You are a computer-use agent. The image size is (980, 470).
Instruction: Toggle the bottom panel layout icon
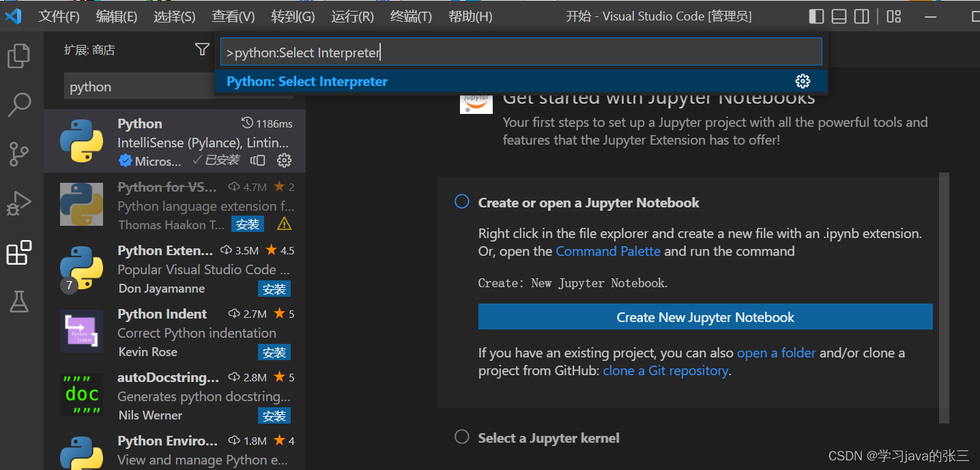click(839, 16)
